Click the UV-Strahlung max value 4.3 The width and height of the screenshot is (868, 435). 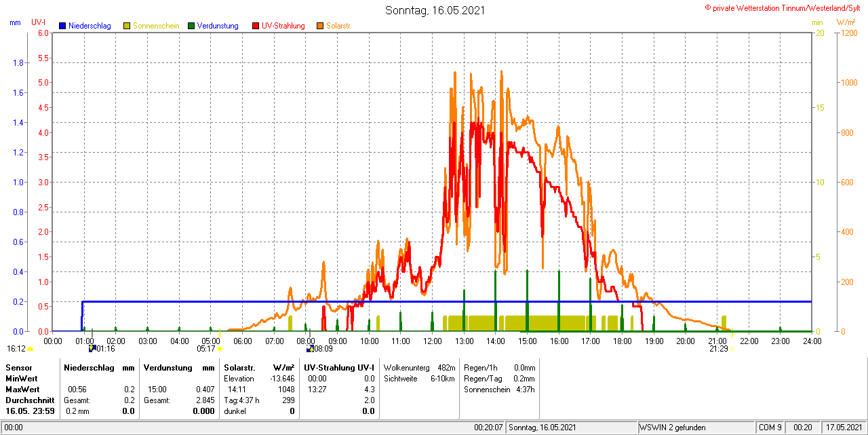pos(370,390)
